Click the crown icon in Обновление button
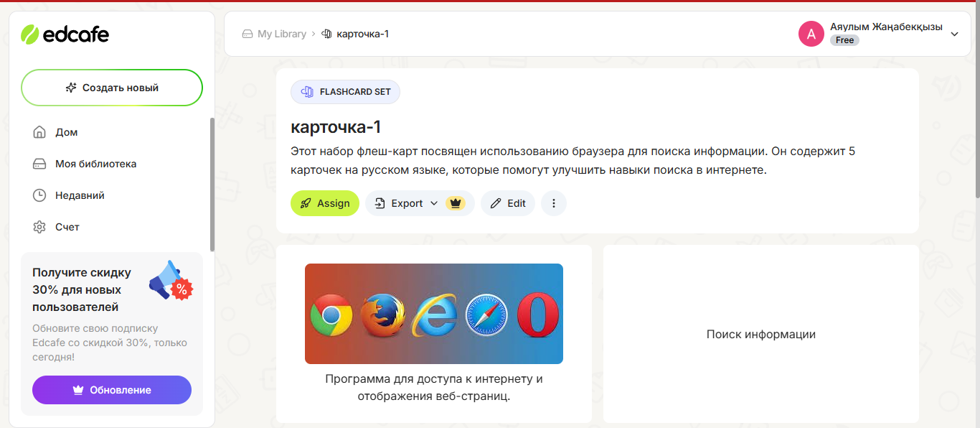This screenshot has height=428, width=980. [78, 390]
